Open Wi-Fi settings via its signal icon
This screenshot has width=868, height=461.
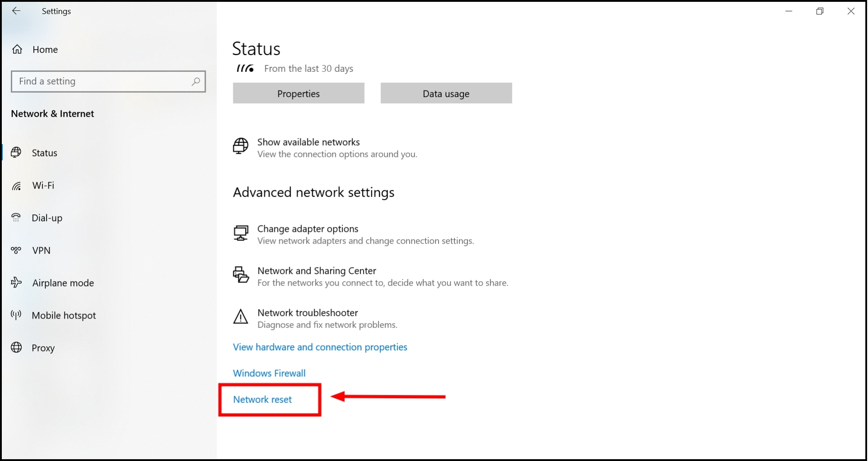16,186
